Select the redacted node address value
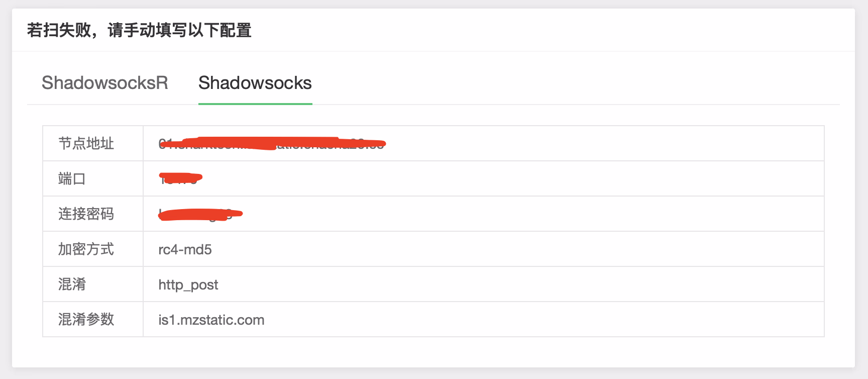This screenshot has height=379, width=868. point(271,144)
